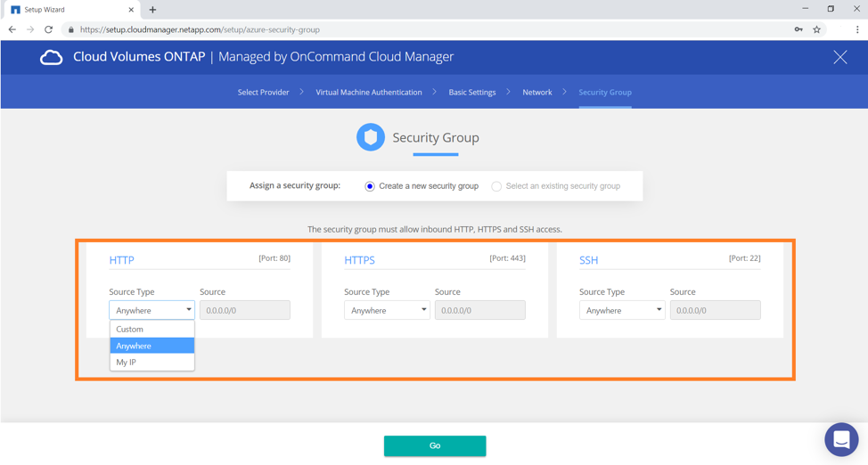The width and height of the screenshot is (868, 465).
Task: Expand the SSH Source Type dropdown
Action: click(x=622, y=310)
